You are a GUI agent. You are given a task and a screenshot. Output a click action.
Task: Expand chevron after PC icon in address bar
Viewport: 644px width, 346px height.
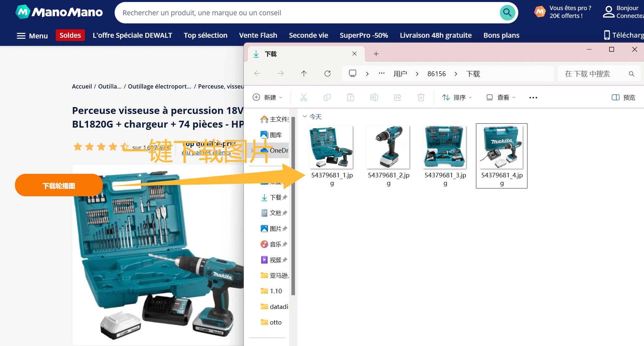pyautogui.click(x=367, y=74)
